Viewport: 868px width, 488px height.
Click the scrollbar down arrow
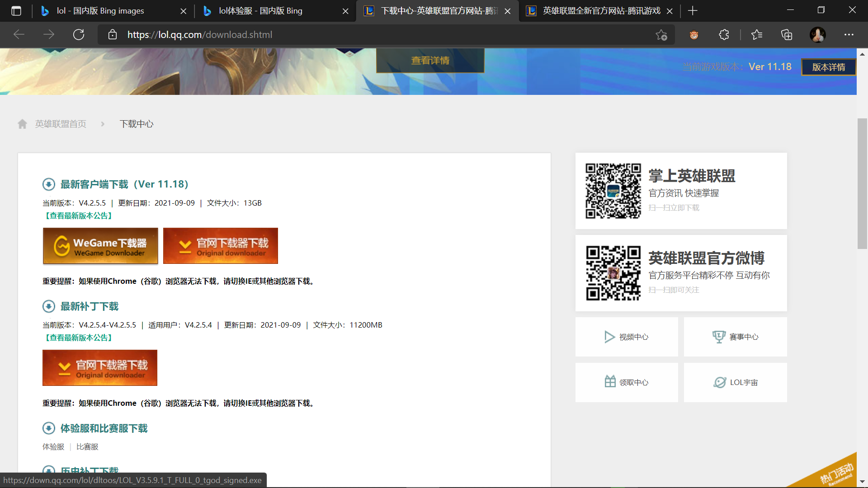[x=862, y=482]
